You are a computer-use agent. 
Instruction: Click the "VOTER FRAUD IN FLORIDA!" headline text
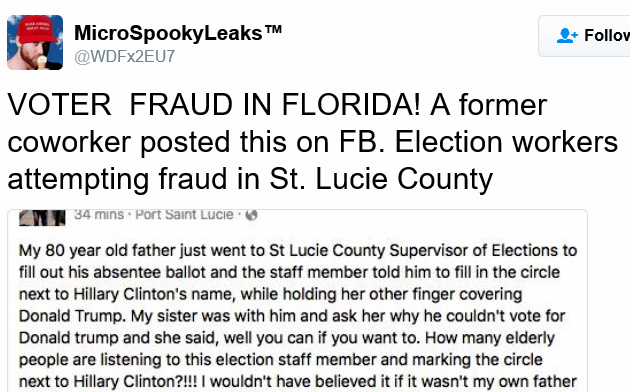click(x=214, y=105)
